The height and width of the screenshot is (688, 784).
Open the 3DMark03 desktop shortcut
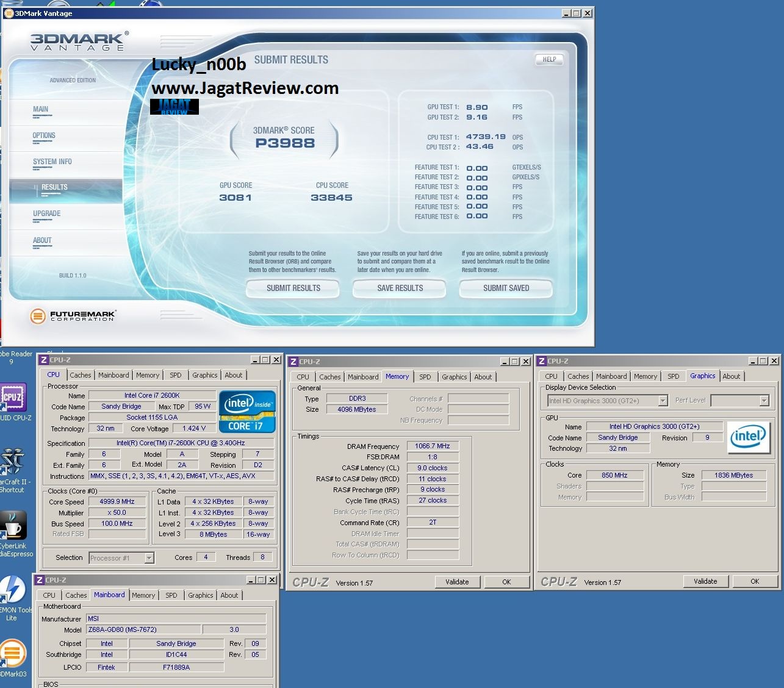coord(12,653)
